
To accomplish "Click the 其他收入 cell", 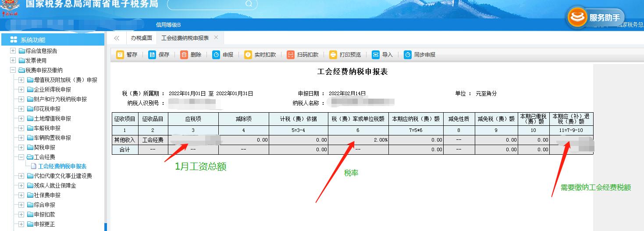I will click(x=125, y=140).
